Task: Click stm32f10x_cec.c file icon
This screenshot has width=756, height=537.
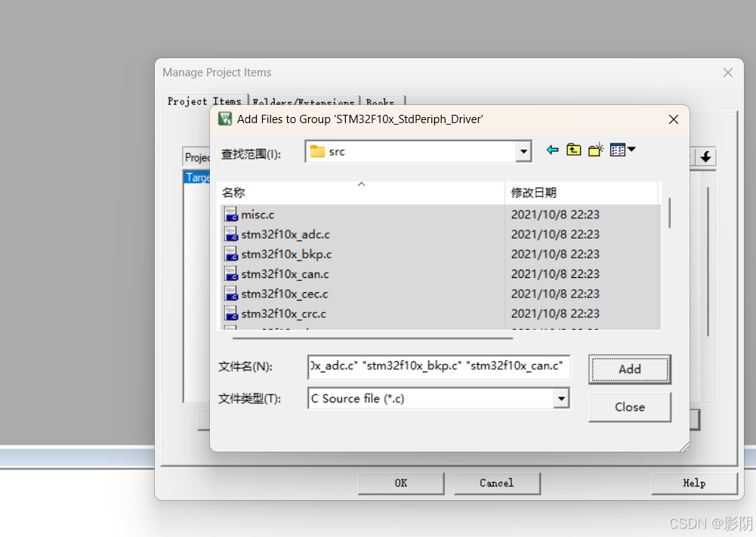Action: [x=231, y=293]
